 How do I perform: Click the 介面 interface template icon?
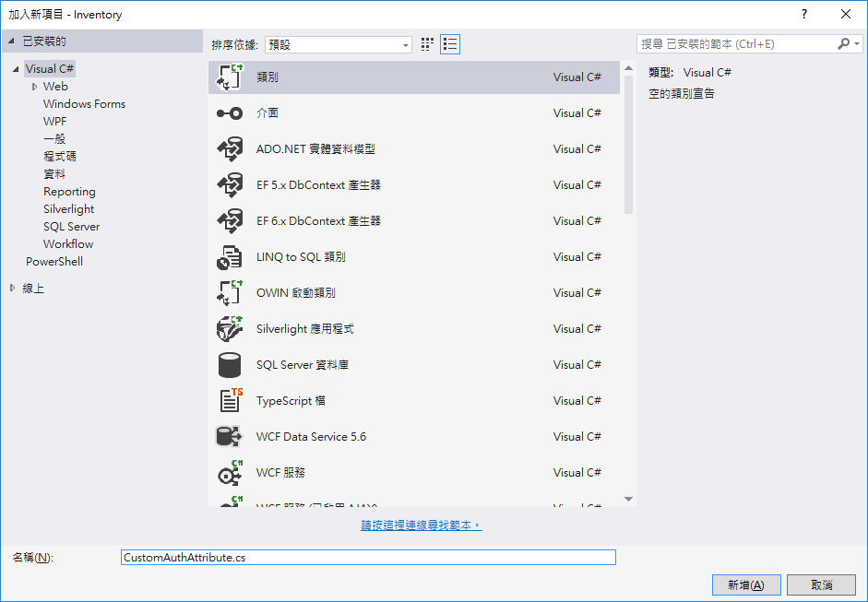pyautogui.click(x=230, y=113)
